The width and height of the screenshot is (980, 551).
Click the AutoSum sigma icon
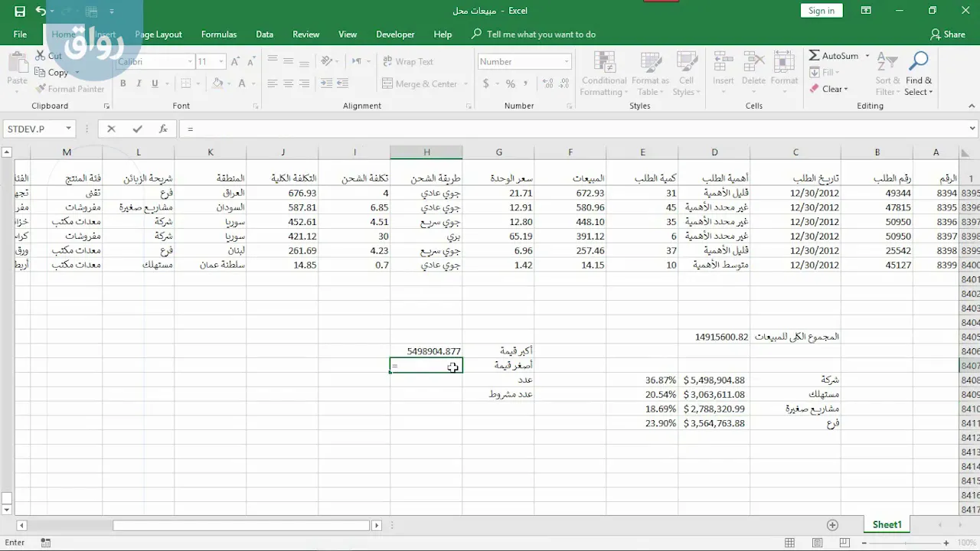815,56
